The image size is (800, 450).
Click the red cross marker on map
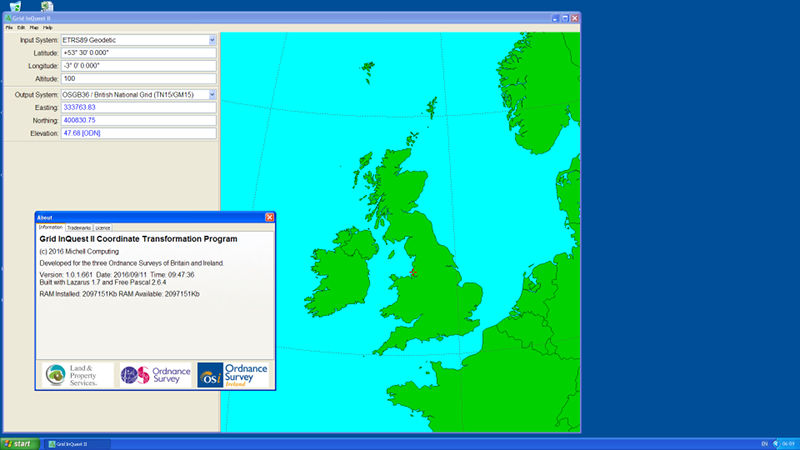pyautogui.click(x=413, y=272)
